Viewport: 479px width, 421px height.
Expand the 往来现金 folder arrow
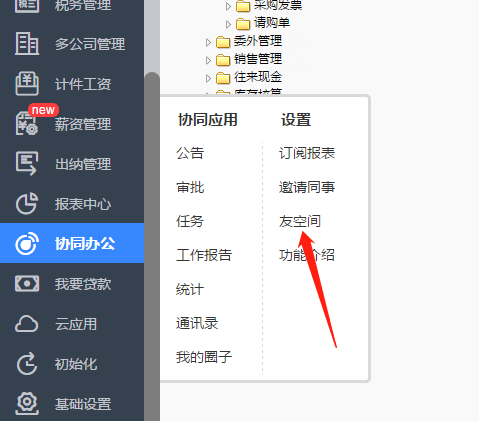208,78
